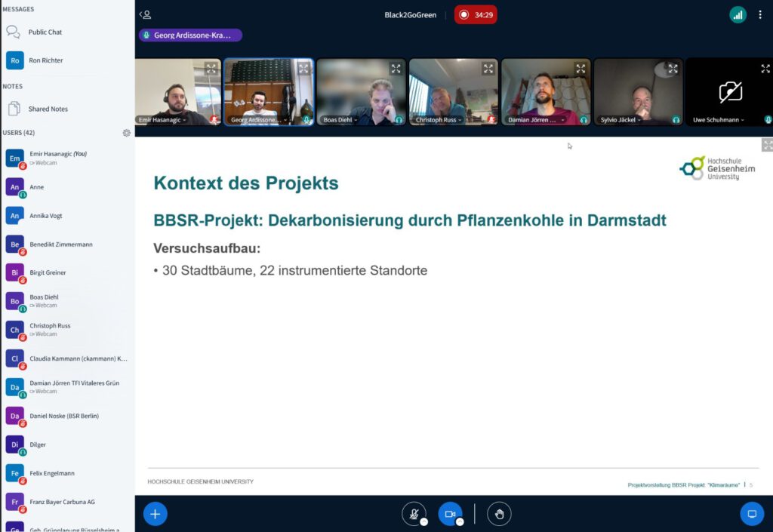Open the blue plus actions button
Screen dimensions: 773x532
pos(155,514)
